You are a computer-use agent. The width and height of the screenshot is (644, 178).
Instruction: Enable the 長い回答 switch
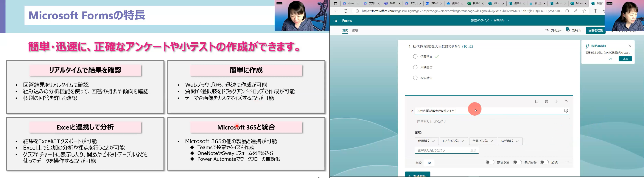click(517, 162)
